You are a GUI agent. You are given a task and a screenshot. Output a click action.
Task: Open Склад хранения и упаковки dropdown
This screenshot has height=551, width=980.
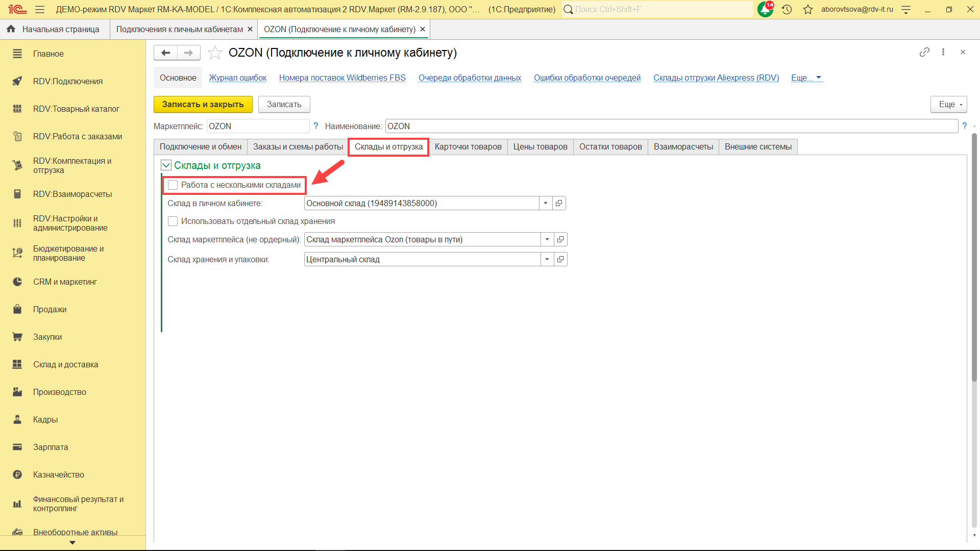(x=547, y=259)
